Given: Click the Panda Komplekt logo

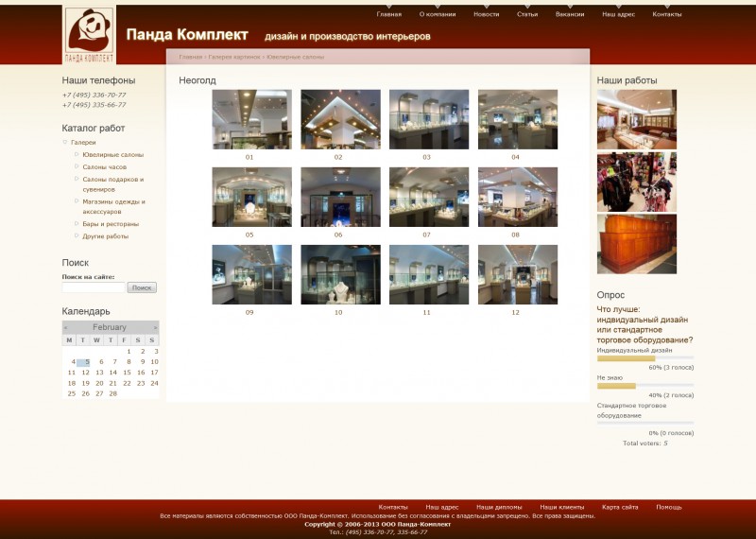Looking at the screenshot, I should click(89, 34).
